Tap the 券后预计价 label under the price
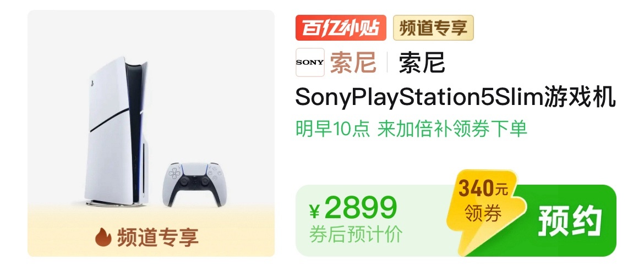The width and height of the screenshot is (644, 266). [x=356, y=235]
